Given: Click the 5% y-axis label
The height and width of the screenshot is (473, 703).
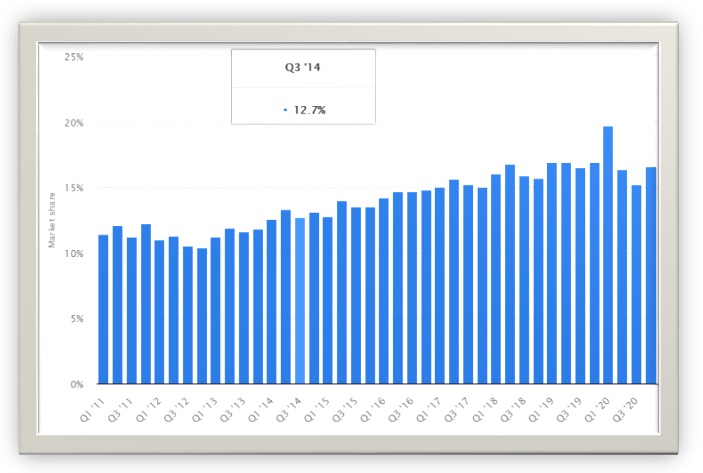Looking at the screenshot, I should coord(76,319).
